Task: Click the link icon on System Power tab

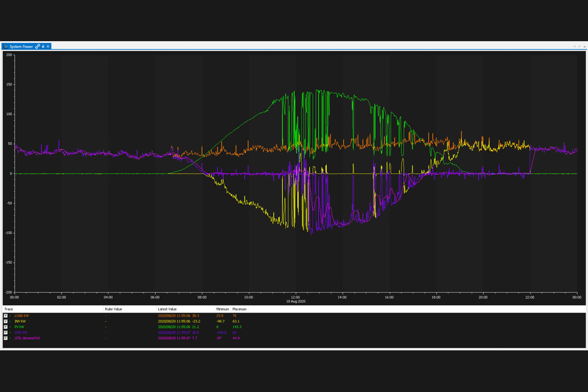Action: [x=38, y=46]
